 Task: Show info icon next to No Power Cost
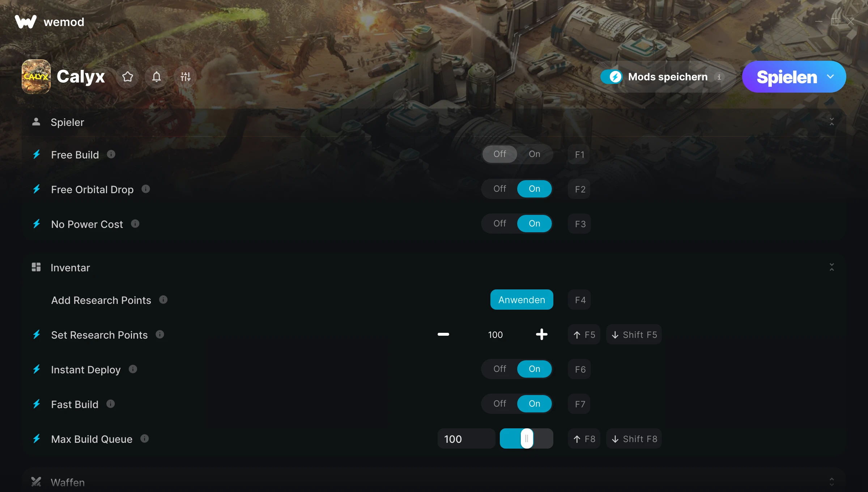[135, 224]
